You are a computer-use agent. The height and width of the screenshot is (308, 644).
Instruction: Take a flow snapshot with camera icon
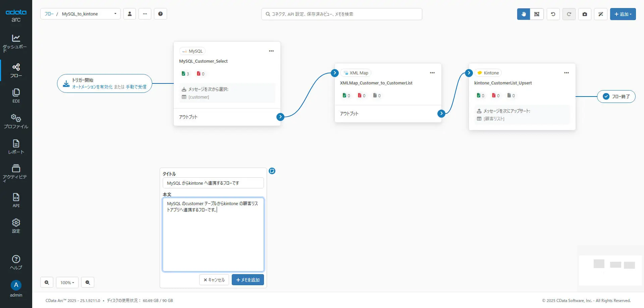[x=585, y=14]
